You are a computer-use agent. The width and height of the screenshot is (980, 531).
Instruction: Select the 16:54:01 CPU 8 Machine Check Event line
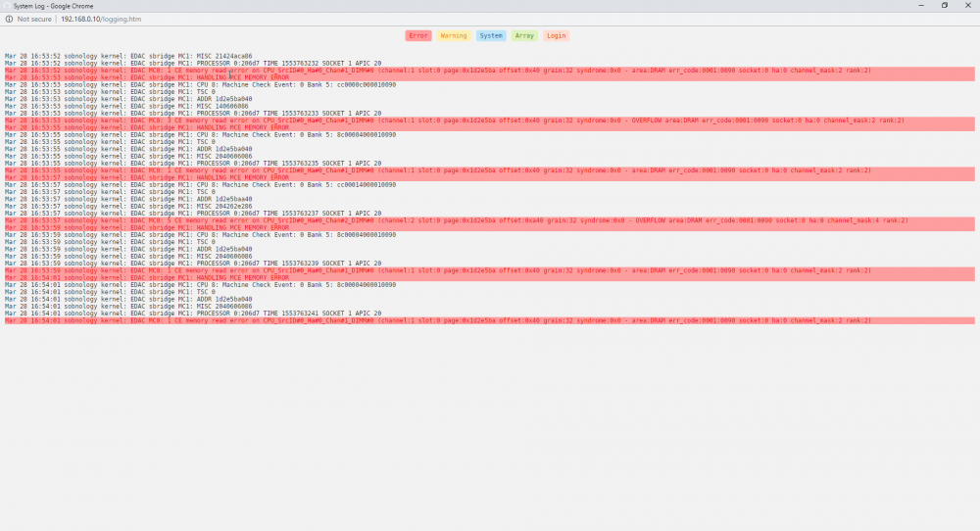pyautogui.click(x=200, y=285)
